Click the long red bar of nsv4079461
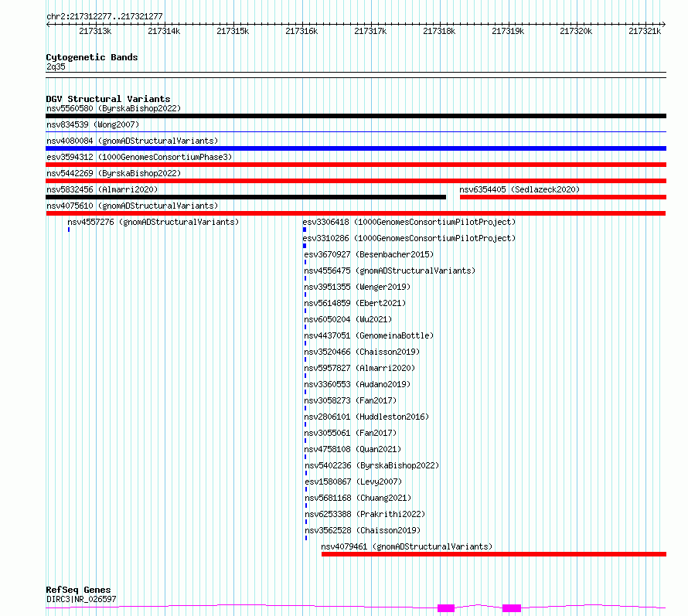Viewport: 688px width, 616px height. 494,554
